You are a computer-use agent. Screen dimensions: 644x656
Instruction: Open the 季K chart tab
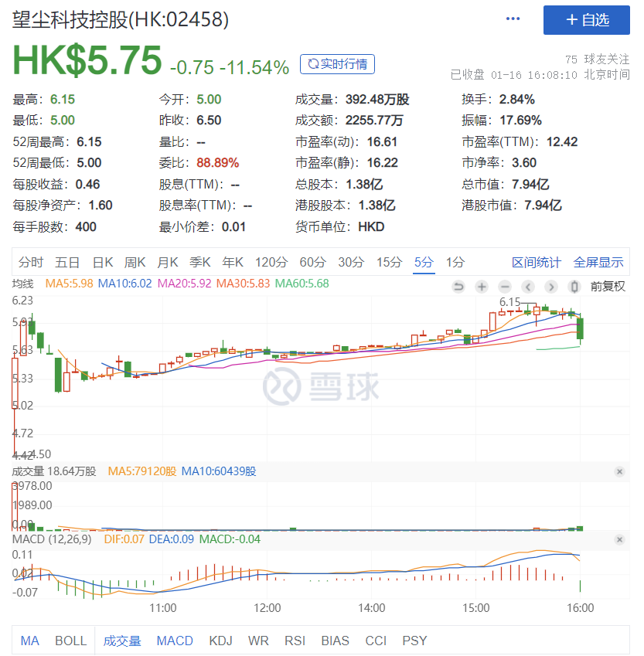(199, 262)
